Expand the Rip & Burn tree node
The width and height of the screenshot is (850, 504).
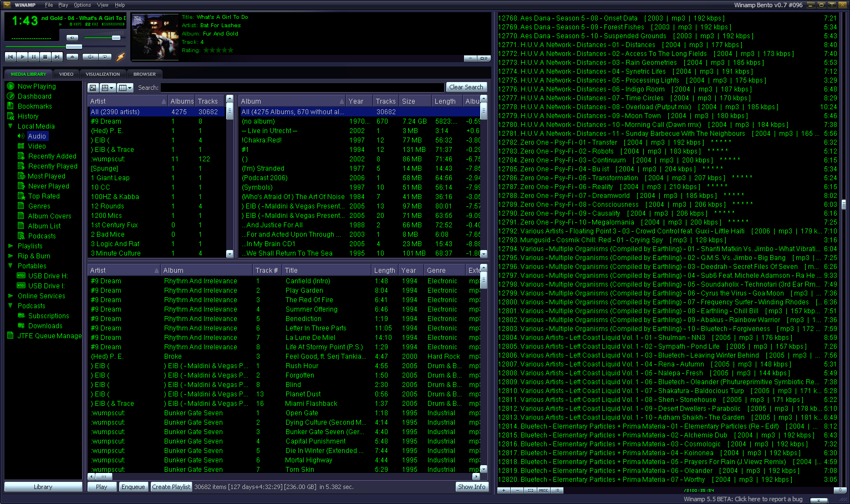pyautogui.click(x=10, y=256)
